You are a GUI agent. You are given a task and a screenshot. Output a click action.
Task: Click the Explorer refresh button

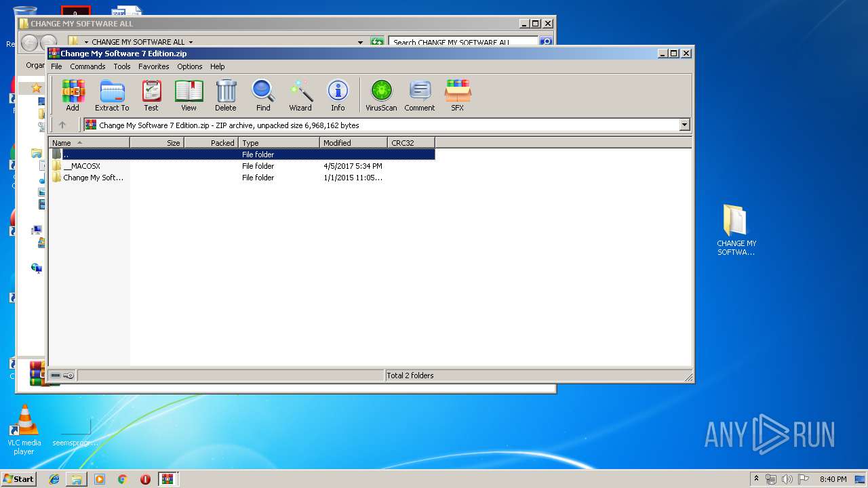[x=377, y=42]
